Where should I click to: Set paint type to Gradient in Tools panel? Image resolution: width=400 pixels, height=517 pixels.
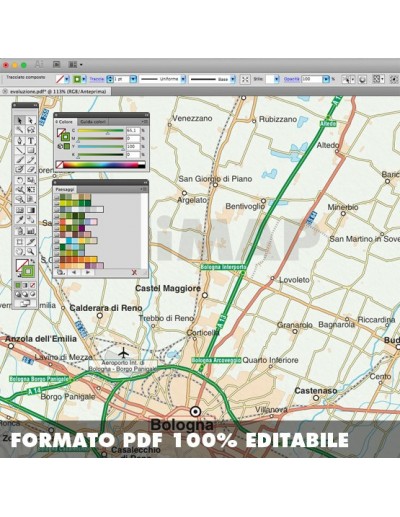click(x=25, y=285)
